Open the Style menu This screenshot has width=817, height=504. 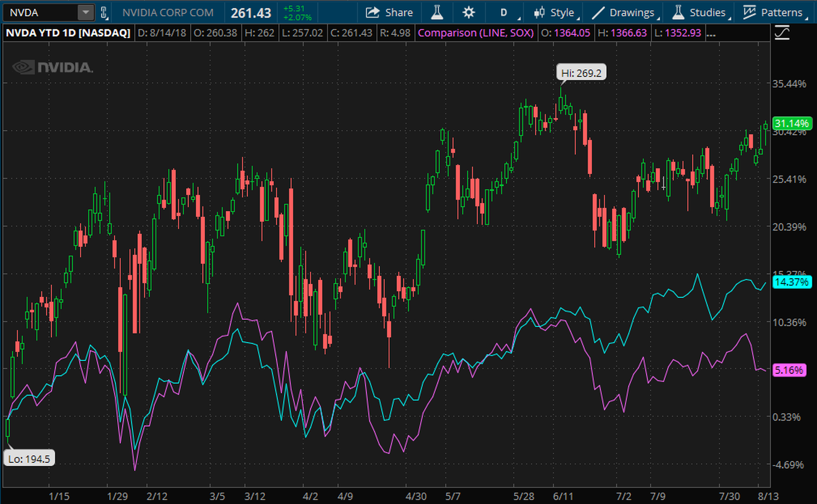(x=557, y=12)
